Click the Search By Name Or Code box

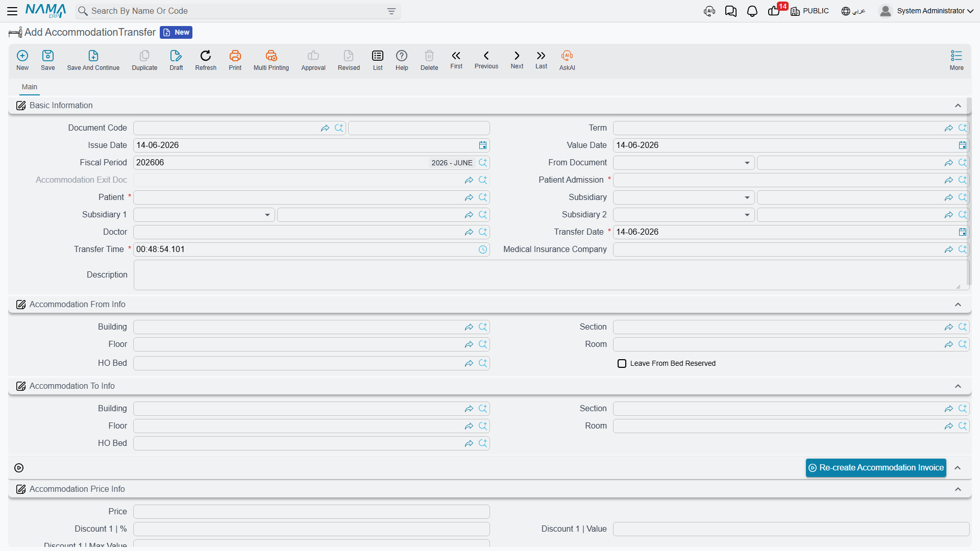[238, 11]
